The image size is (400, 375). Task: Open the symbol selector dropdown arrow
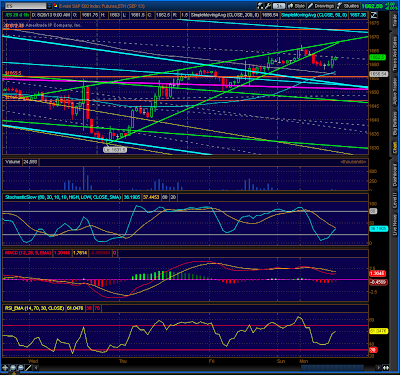(49, 6)
